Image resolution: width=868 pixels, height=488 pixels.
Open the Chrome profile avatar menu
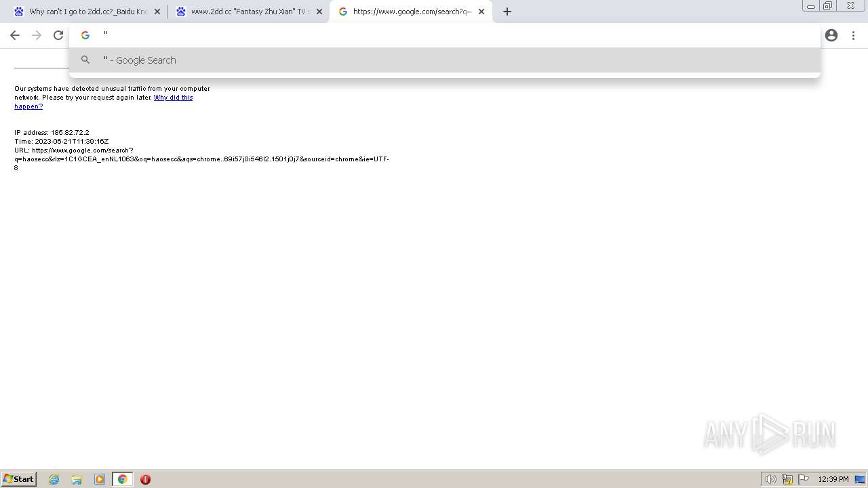tap(831, 35)
